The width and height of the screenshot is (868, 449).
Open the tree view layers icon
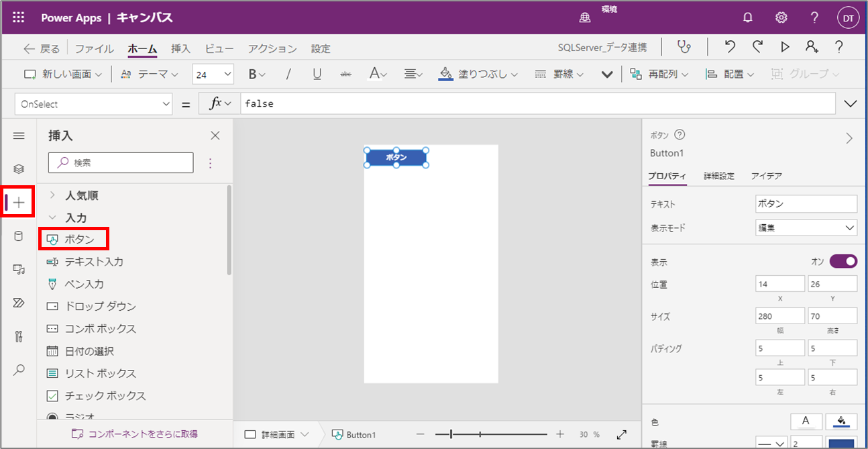point(19,169)
